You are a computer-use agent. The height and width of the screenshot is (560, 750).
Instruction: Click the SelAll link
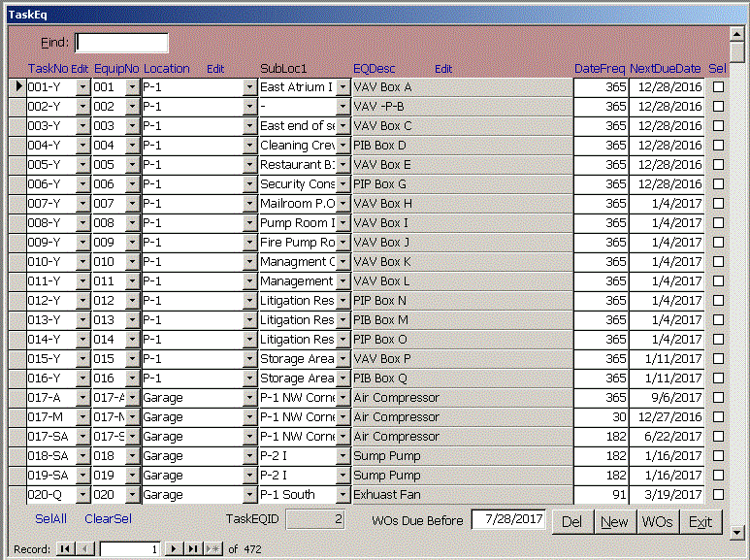click(50, 519)
